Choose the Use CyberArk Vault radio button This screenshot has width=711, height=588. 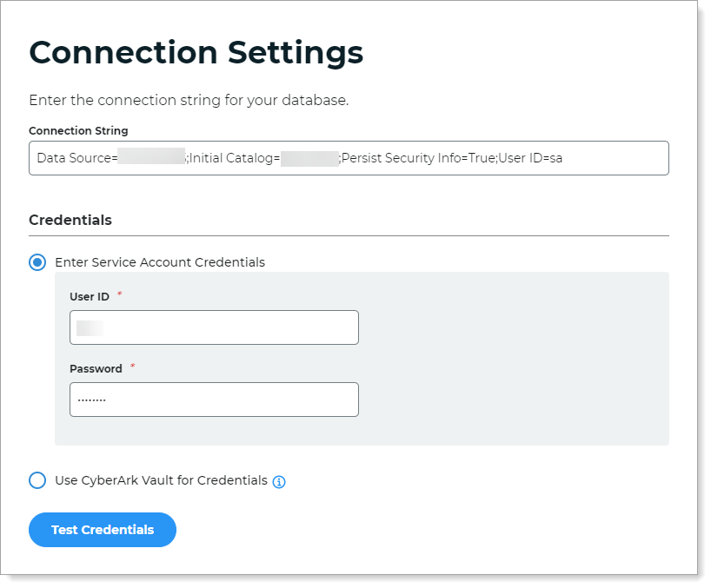[37, 480]
